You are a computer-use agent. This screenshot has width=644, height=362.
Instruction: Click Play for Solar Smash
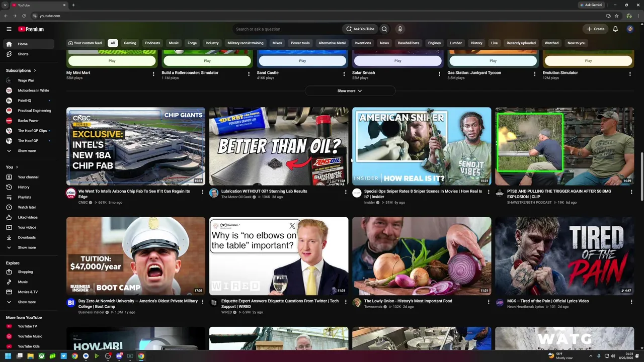(x=397, y=61)
